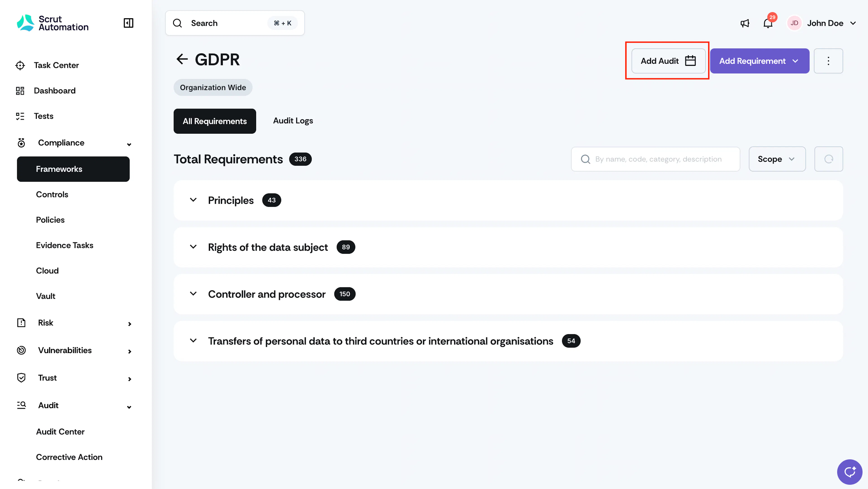Open Cloud in the sidebar
The image size is (868, 489).
[47, 271]
